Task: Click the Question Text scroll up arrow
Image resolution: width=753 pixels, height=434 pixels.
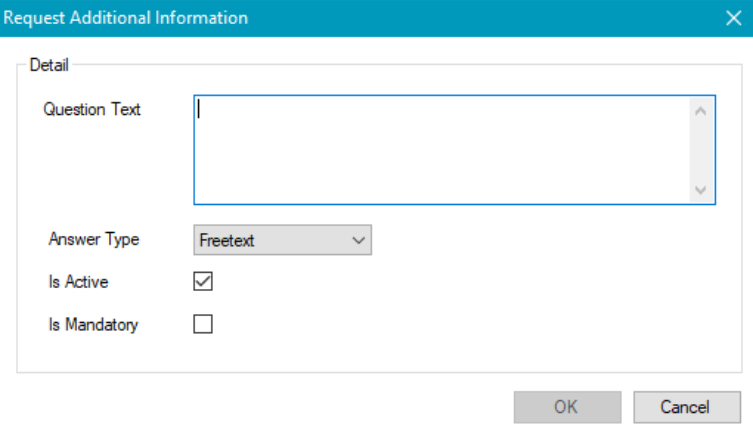Action: click(701, 110)
